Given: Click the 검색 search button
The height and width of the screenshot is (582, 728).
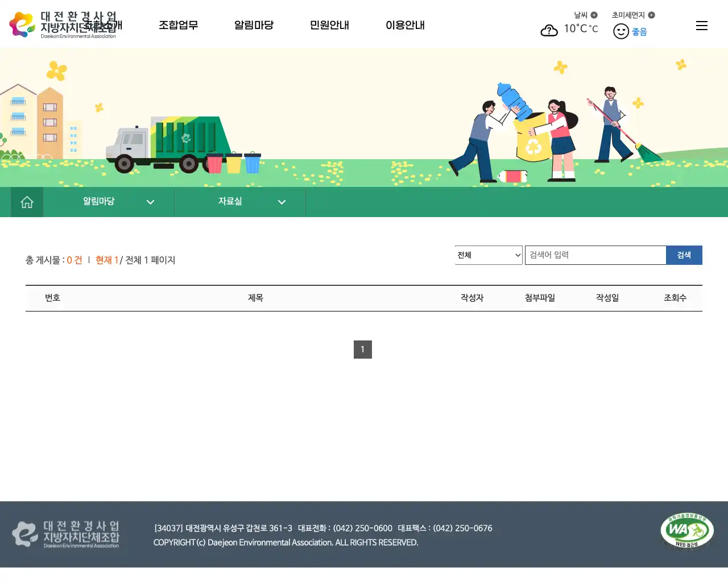Looking at the screenshot, I should 684,255.
